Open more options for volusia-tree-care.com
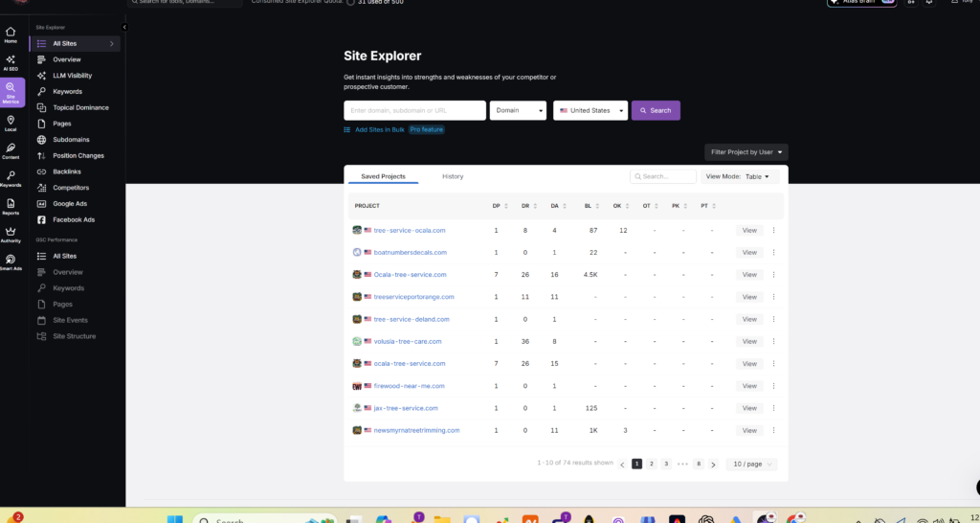 773,342
